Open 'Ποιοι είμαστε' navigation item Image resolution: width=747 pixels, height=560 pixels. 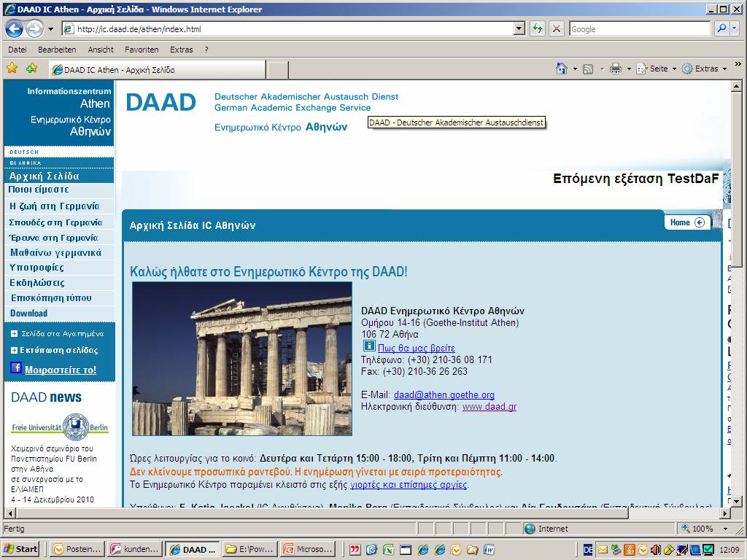(x=39, y=190)
